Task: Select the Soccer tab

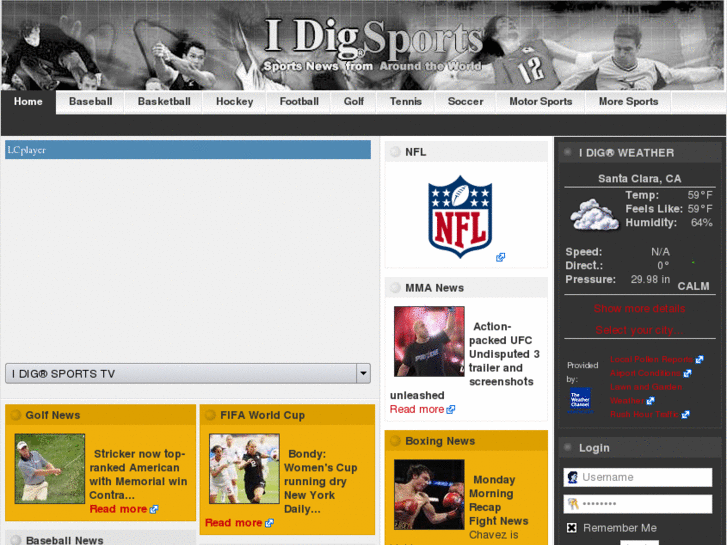Action: (x=466, y=102)
